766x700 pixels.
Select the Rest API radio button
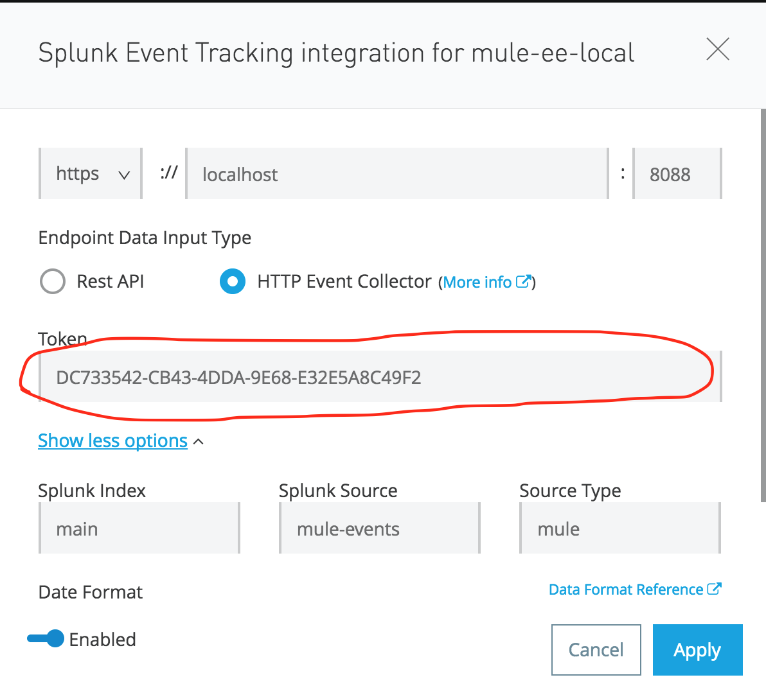(53, 281)
